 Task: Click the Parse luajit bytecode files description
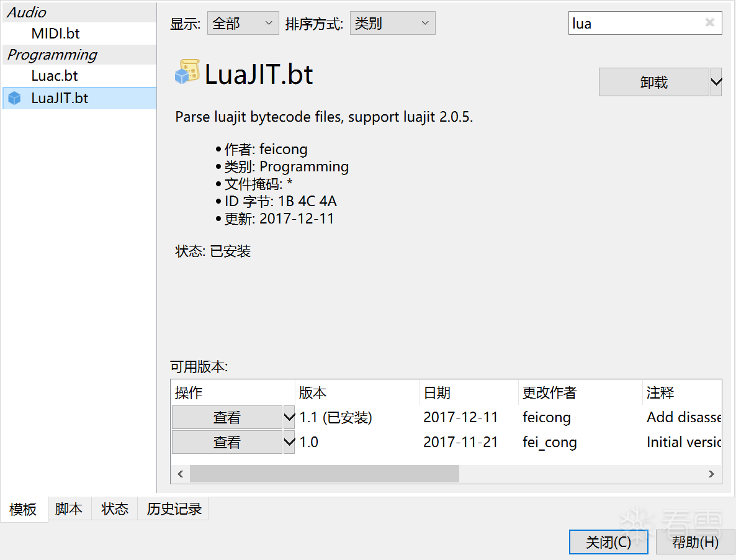click(324, 117)
